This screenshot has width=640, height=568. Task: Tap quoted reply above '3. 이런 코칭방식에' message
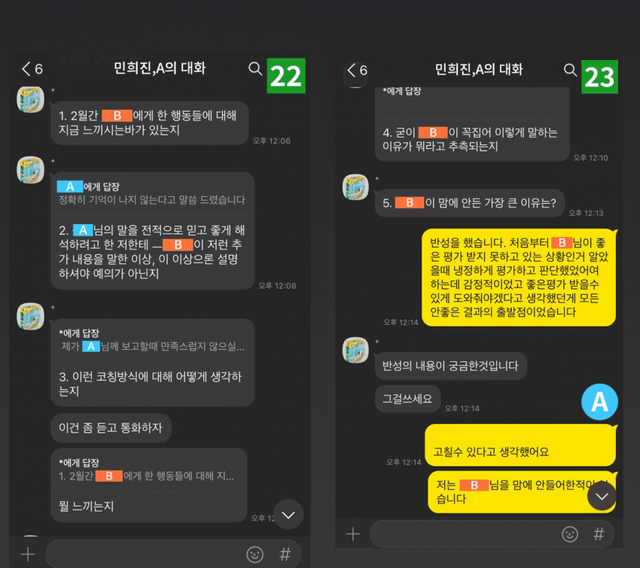(152, 340)
